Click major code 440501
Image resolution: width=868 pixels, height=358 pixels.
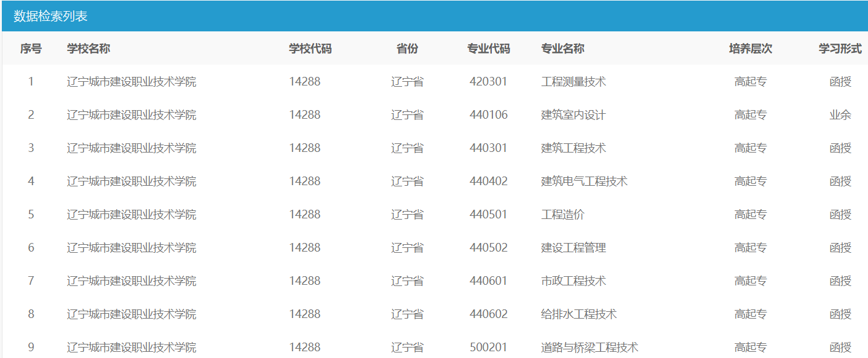pos(489,214)
